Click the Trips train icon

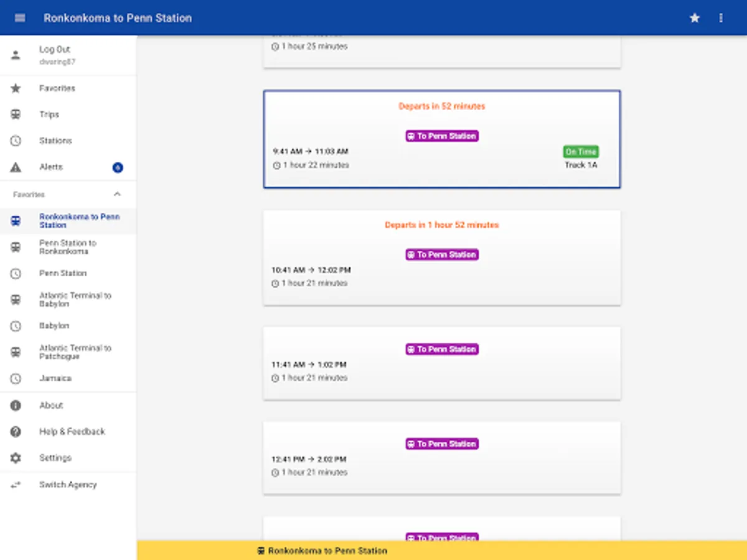pyautogui.click(x=16, y=114)
